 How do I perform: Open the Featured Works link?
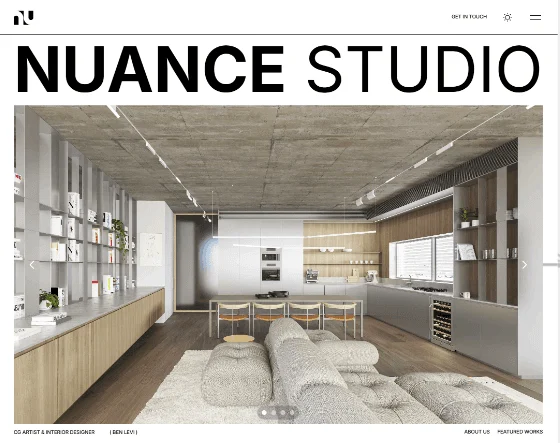(520, 432)
